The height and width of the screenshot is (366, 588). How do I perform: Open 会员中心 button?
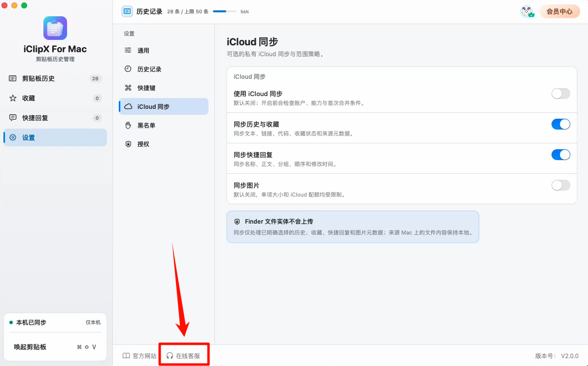tap(559, 12)
